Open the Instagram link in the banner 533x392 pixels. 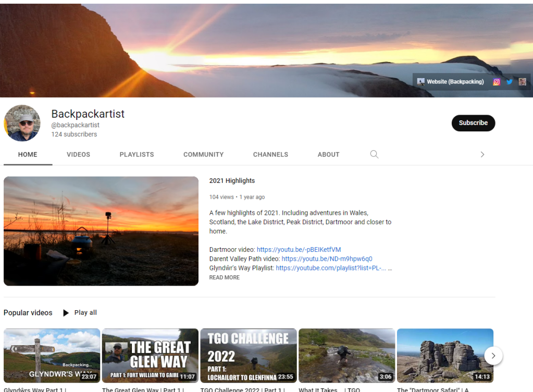point(497,82)
